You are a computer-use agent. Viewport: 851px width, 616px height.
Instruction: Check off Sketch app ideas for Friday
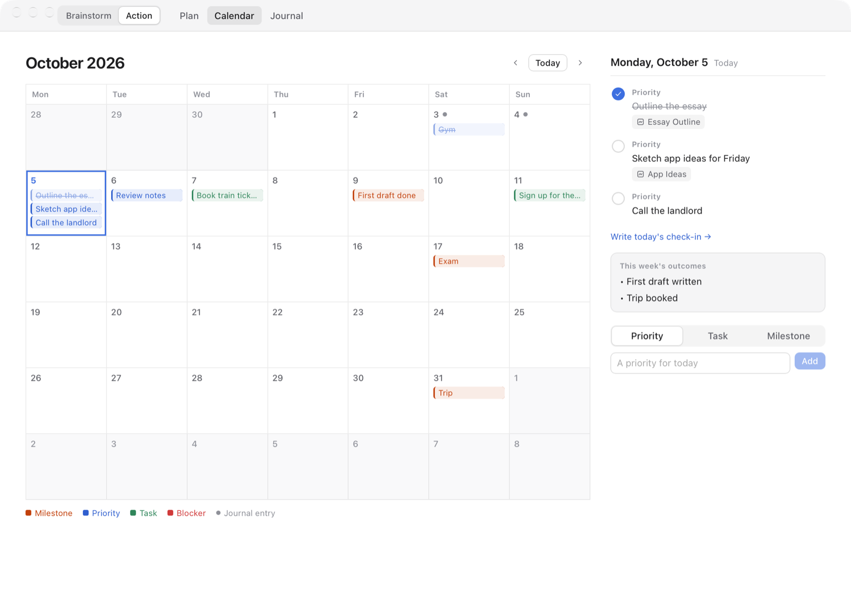[618, 146]
